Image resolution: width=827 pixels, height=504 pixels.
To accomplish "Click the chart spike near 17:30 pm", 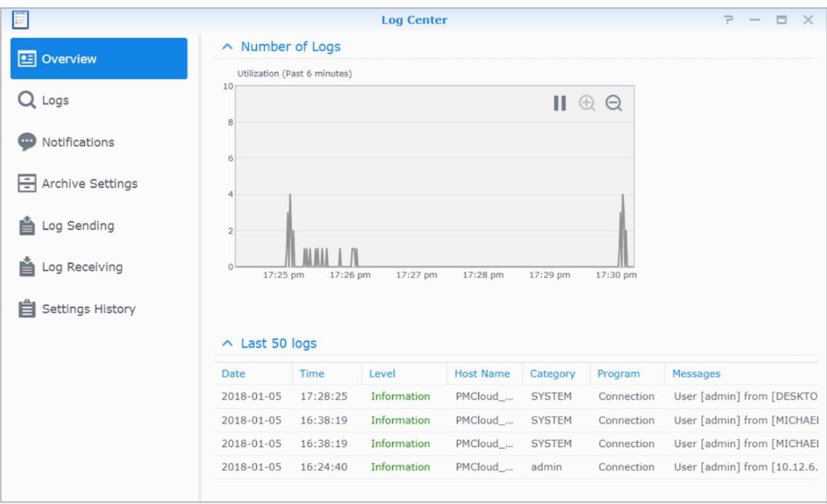I will (x=623, y=230).
